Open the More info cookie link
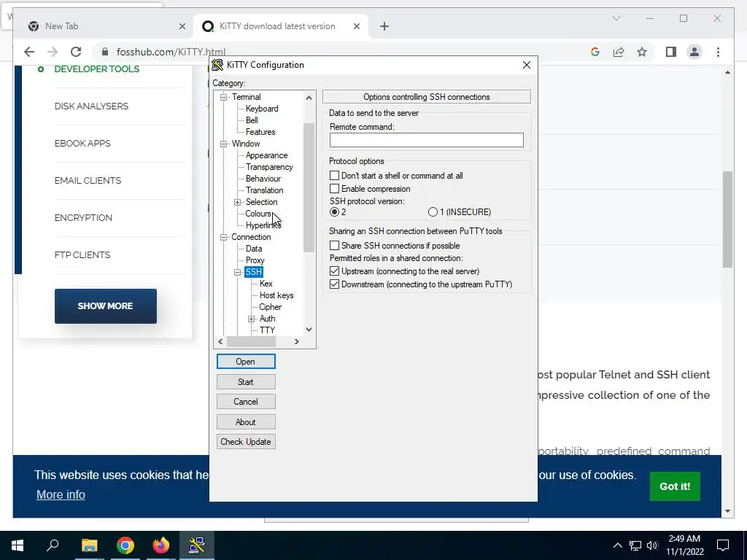 coord(61,495)
